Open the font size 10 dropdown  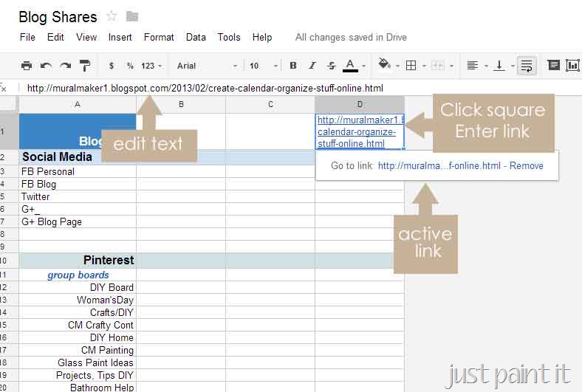[264, 66]
